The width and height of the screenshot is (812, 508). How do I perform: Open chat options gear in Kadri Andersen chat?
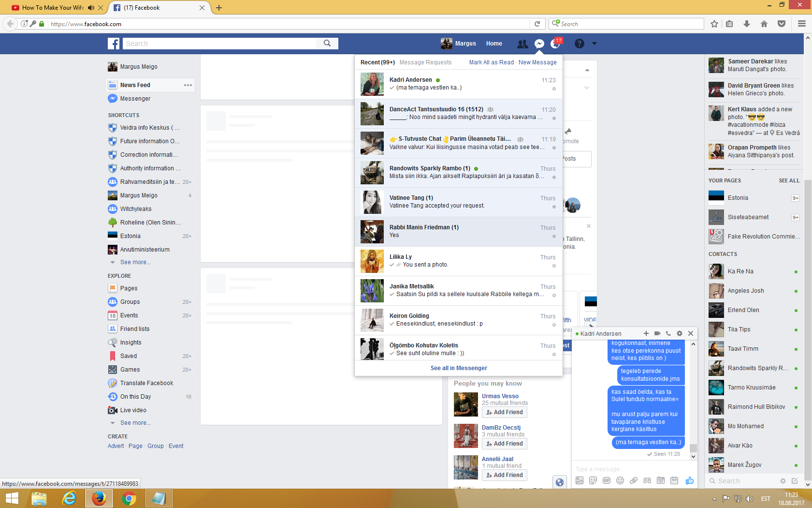680,333
